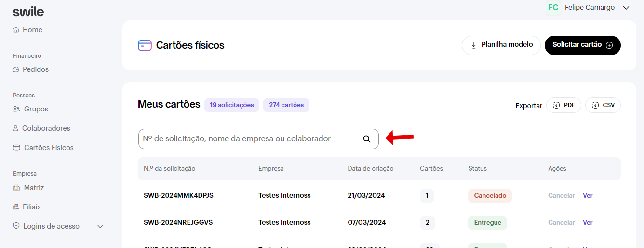
Task: Click the 274 cartões badge
Action: coord(286,105)
